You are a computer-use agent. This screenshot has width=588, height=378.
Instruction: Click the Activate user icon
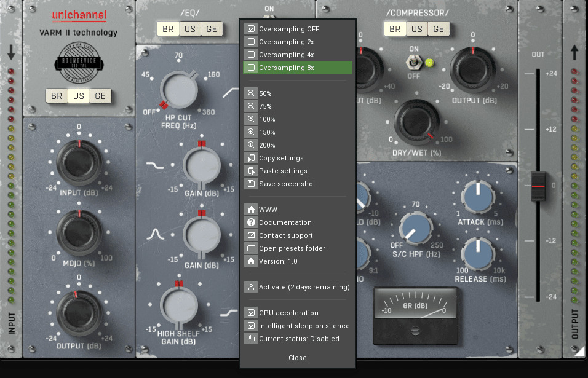[x=250, y=287]
